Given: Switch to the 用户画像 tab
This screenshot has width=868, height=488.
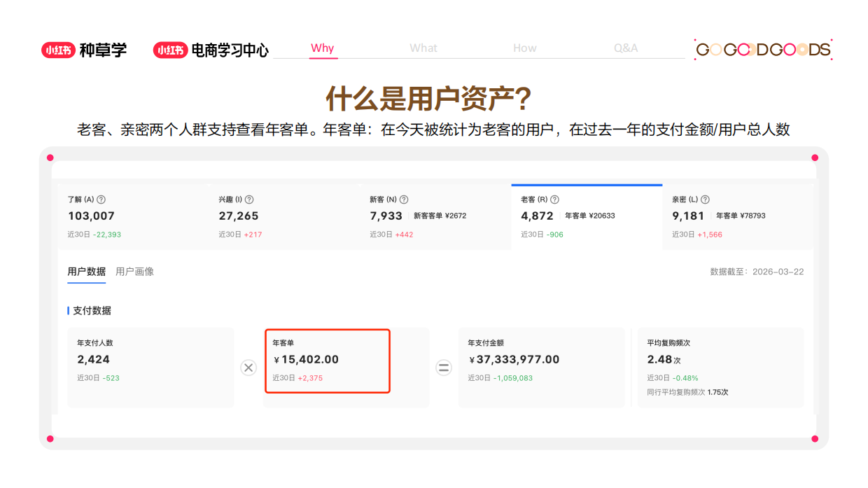Looking at the screenshot, I should coord(134,271).
